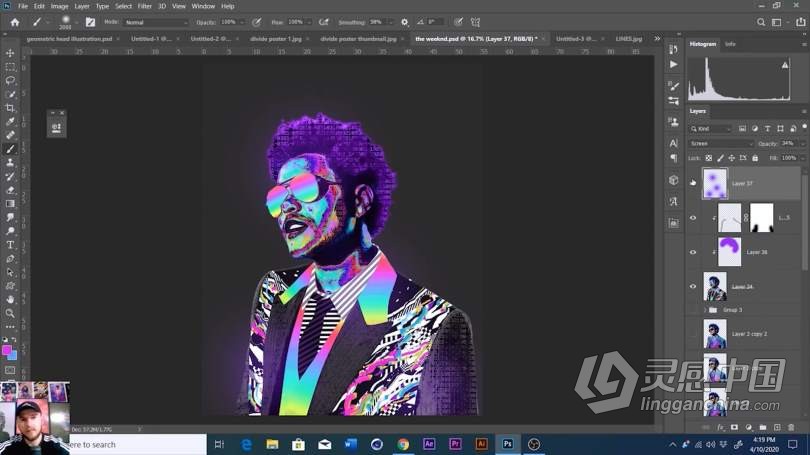Hide the masked clipping layer eye
The height and width of the screenshot is (455, 810).
[x=693, y=218]
